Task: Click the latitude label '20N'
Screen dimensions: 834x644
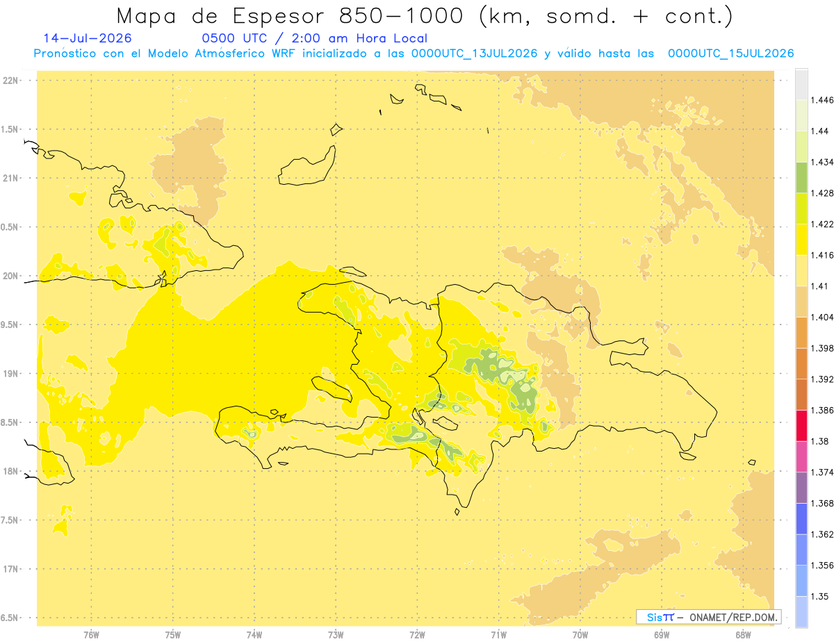Action: (10, 276)
